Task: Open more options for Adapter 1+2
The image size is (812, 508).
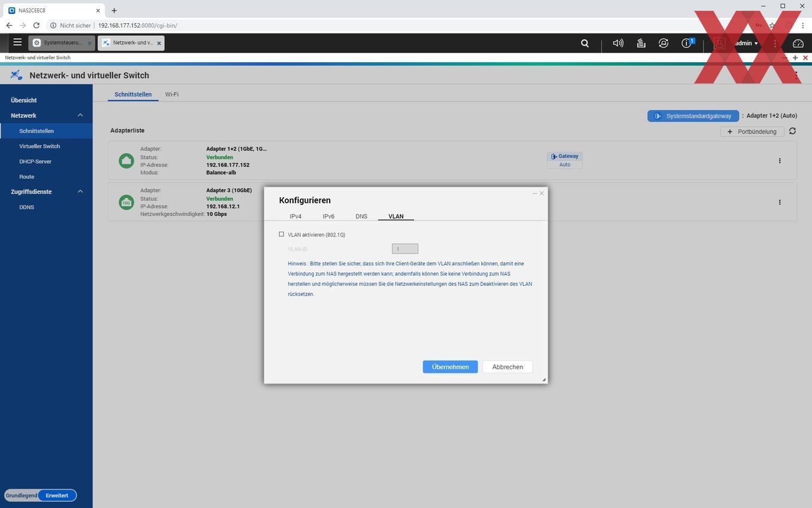Action: pos(780,161)
